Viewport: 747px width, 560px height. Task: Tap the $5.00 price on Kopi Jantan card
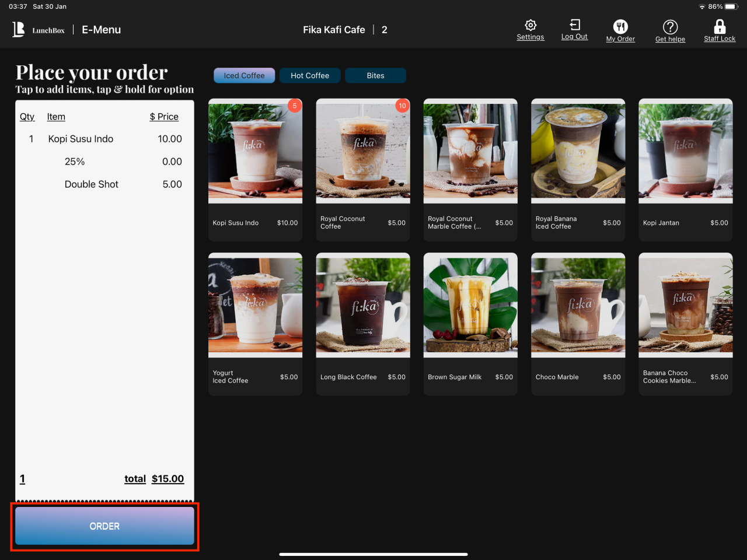tap(719, 223)
